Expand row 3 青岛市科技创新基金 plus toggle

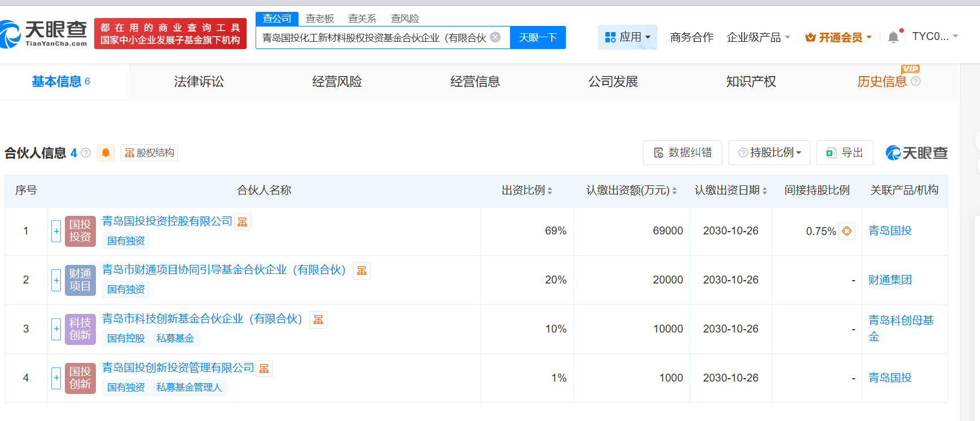click(x=56, y=329)
